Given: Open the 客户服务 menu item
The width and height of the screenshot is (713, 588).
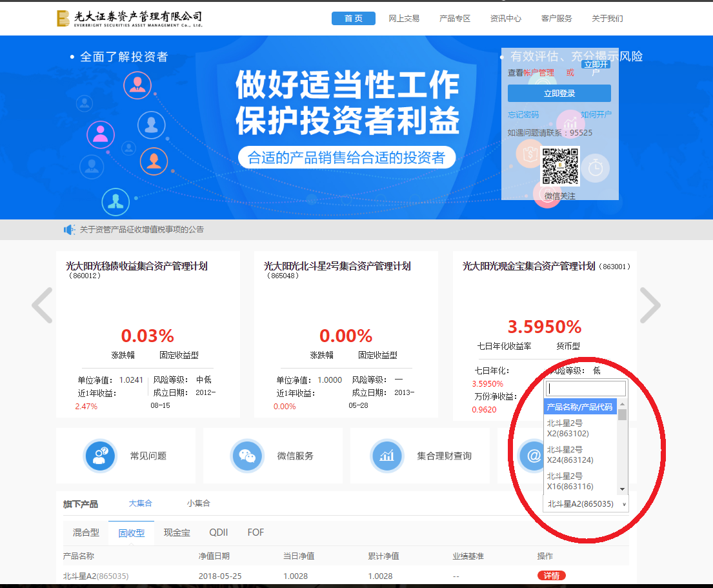Looking at the screenshot, I should 557,19.
